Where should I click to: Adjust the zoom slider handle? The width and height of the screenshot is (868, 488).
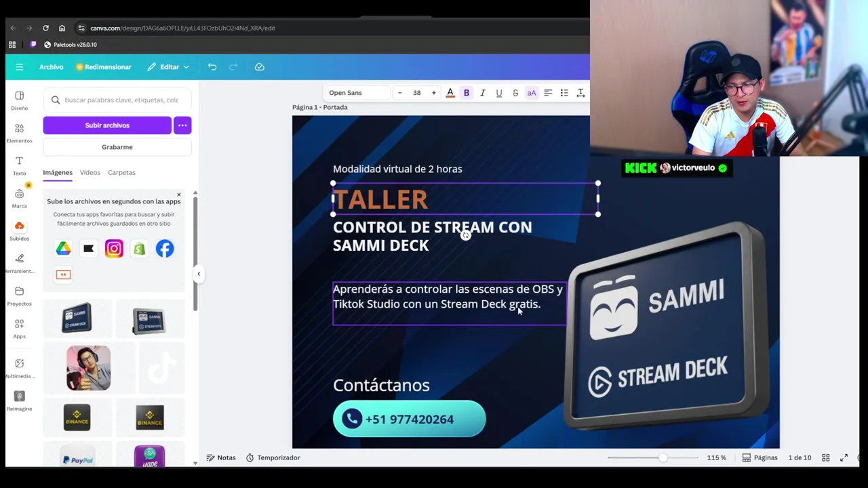(663, 457)
